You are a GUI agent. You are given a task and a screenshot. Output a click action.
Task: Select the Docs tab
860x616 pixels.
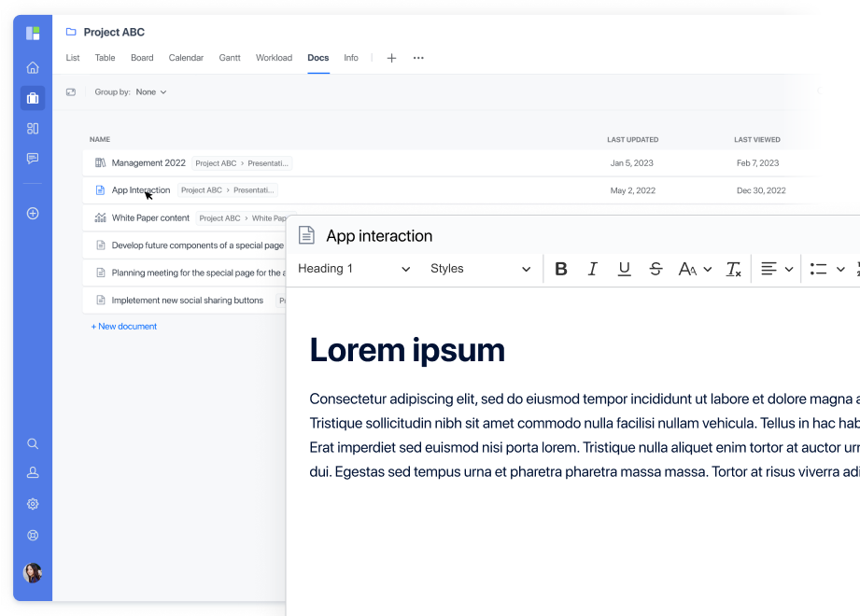pos(318,58)
